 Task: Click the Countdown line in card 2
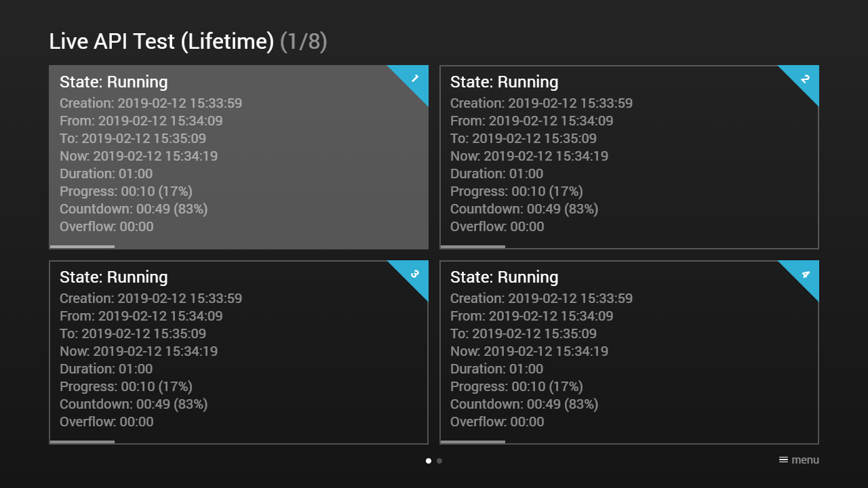point(524,209)
